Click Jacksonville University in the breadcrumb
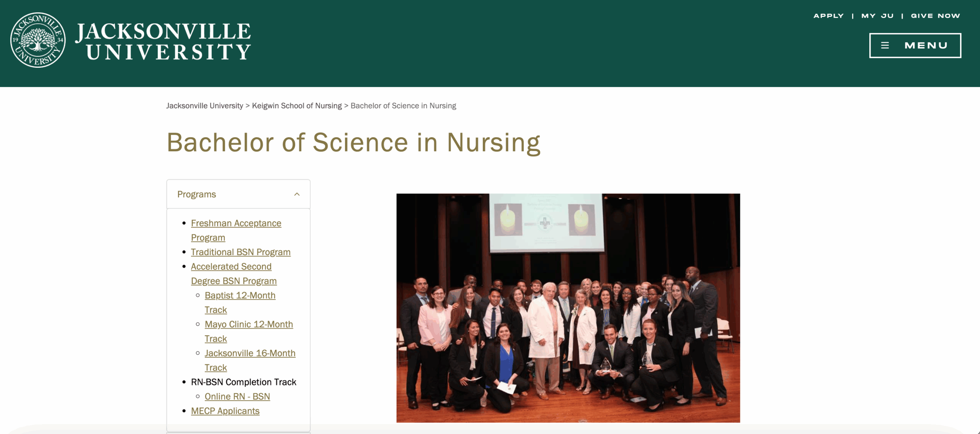The height and width of the screenshot is (434, 980). pos(204,106)
